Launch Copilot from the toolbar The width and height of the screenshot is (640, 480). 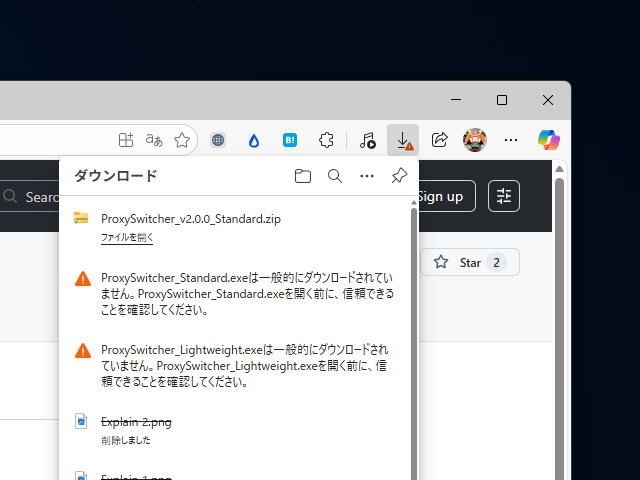click(x=549, y=140)
